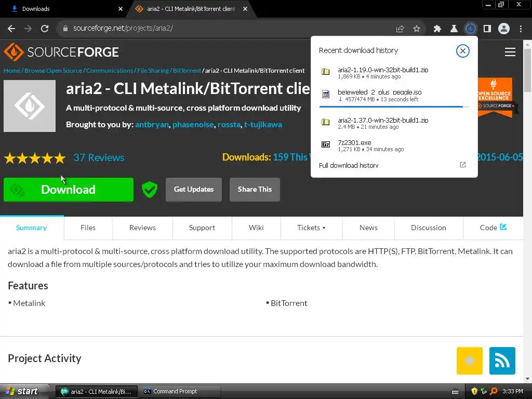532x399 pixels.
Task: Open the Chrome three-dot menu
Action: pos(521,29)
